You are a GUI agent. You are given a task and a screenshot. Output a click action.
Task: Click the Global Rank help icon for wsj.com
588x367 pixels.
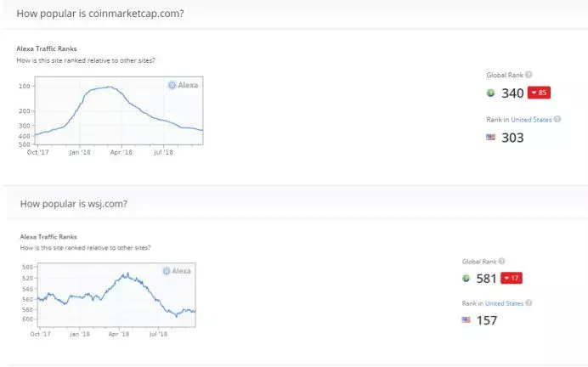(x=504, y=261)
